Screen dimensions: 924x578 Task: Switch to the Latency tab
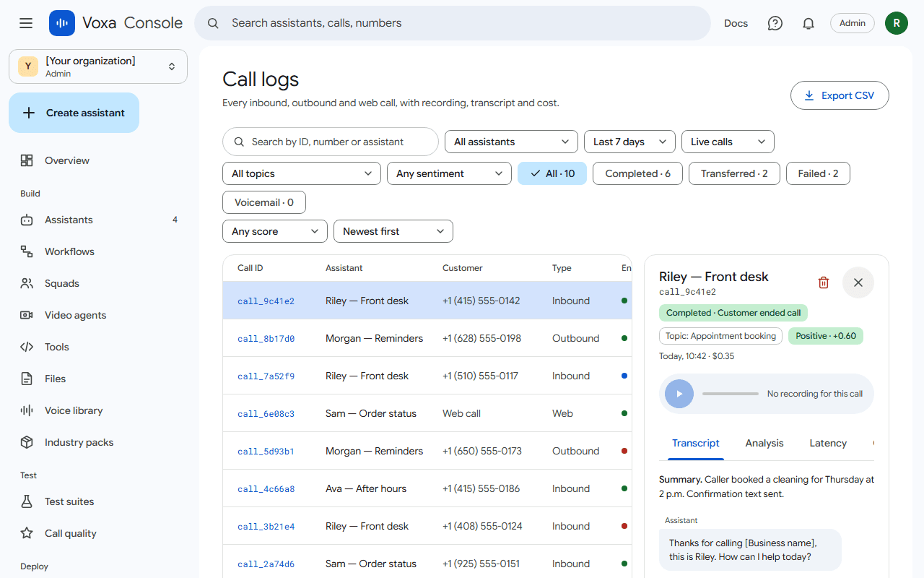click(828, 444)
